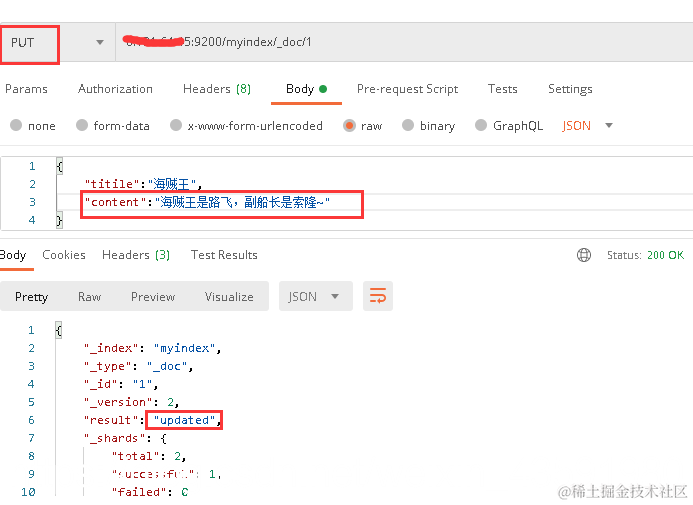Image resolution: width=693 pixels, height=505 pixels.
Task: Select x-www-form-urlencoded body type
Action: pyautogui.click(x=247, y=125)
